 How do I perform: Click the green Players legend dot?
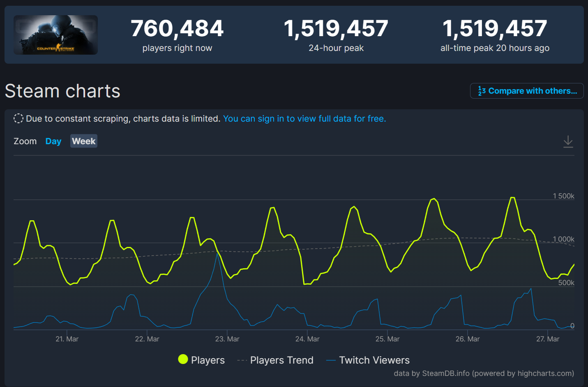pyautogui.click(x=183, y=359)
